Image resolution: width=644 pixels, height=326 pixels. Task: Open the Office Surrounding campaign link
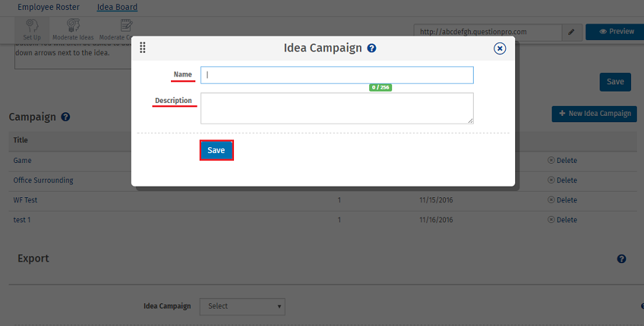tap(44, 181)
